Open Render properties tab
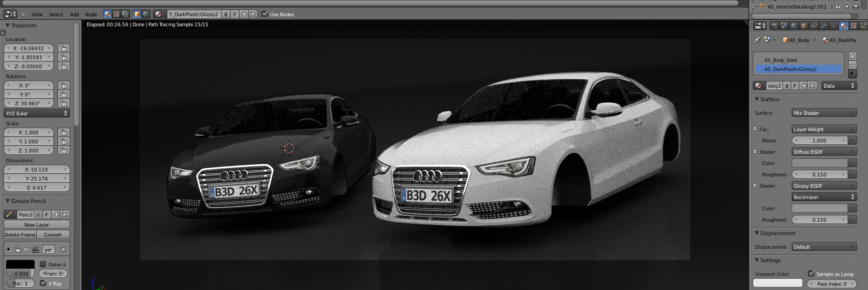 [774, 26]
